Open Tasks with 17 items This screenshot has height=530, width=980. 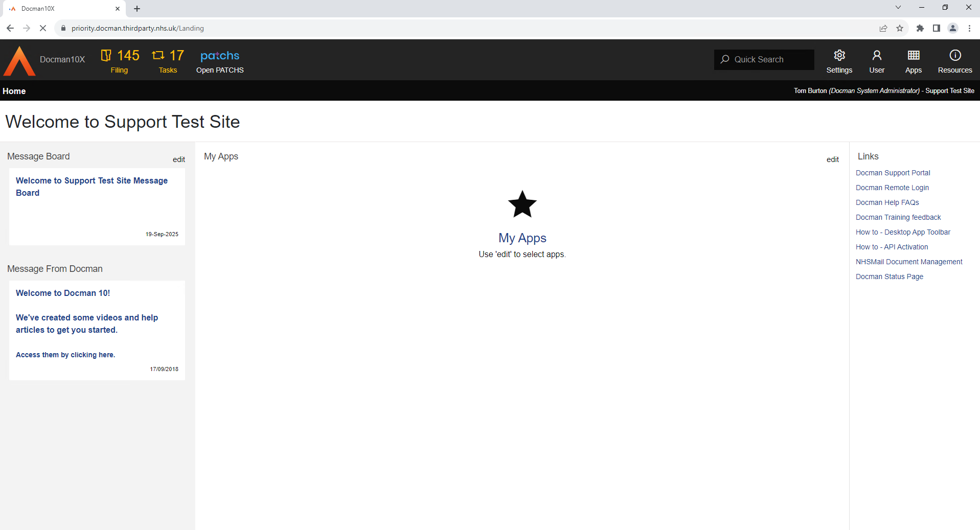(x=168, y=61)
